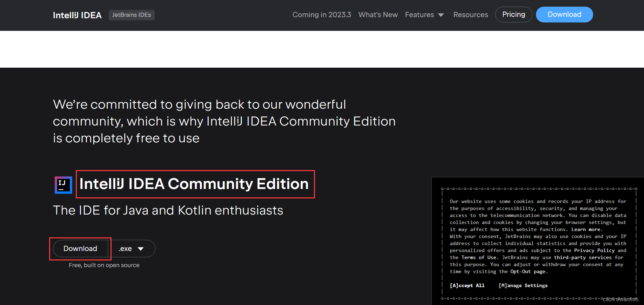The width and height of the screenshot is (644, 305).
Task: Click the IJ Community Edition product icon
Action: 63,185
